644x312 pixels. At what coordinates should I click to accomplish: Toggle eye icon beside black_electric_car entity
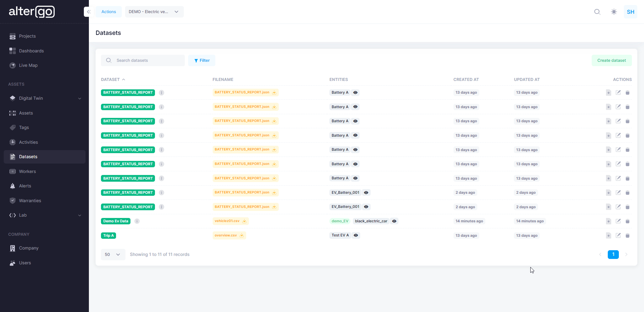394,221
